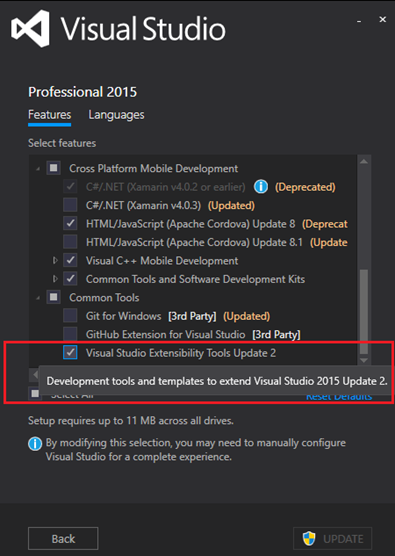
Task: Click the feature list scroll up arrow
Action: click(x=364, y=162)
